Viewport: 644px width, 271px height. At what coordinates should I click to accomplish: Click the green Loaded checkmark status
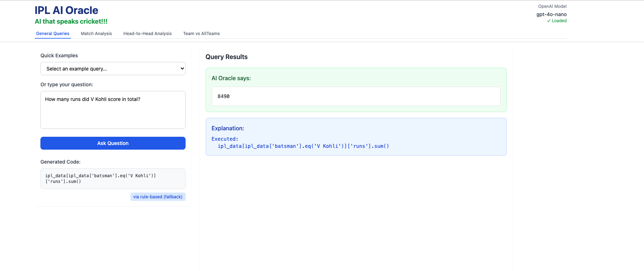557,21
